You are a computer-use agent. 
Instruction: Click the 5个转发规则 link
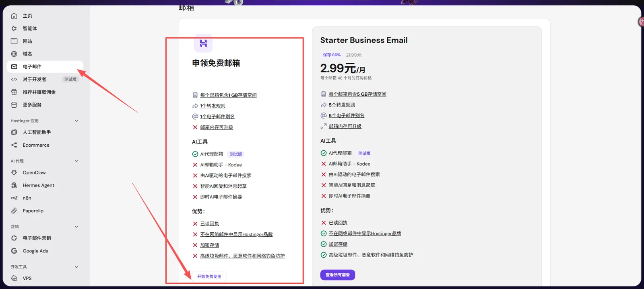(342, 105)
